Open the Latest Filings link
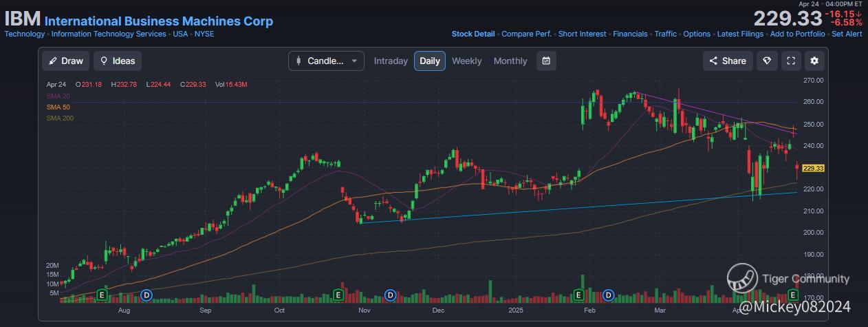The height and width of the screenshot is (327, 868). [x=740, y=34]
